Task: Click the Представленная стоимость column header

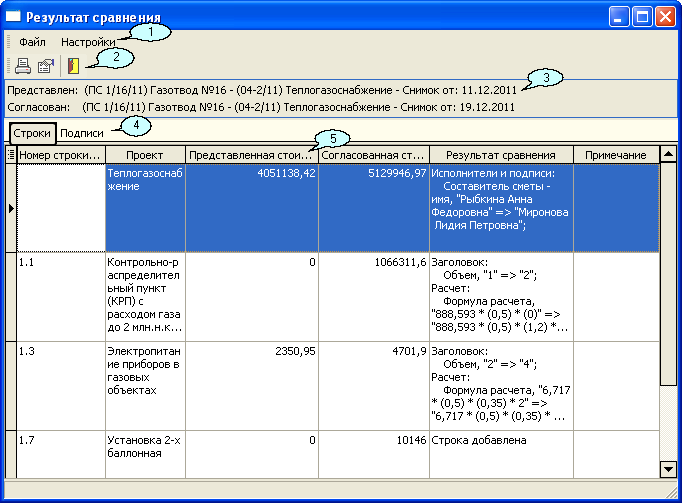Action: (x=251, y=155)
